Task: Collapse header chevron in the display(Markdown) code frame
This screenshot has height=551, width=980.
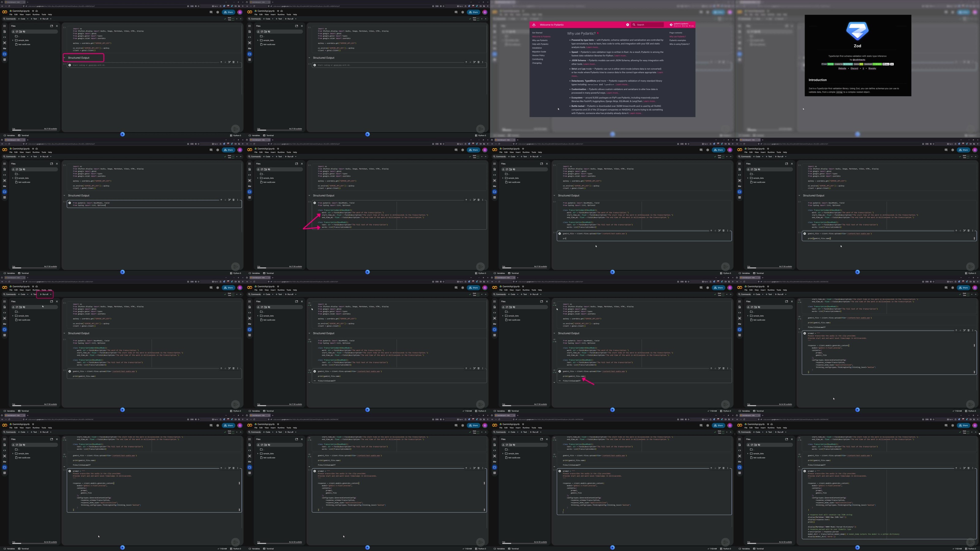Action: pyautogui.click(x=975, y=432)
